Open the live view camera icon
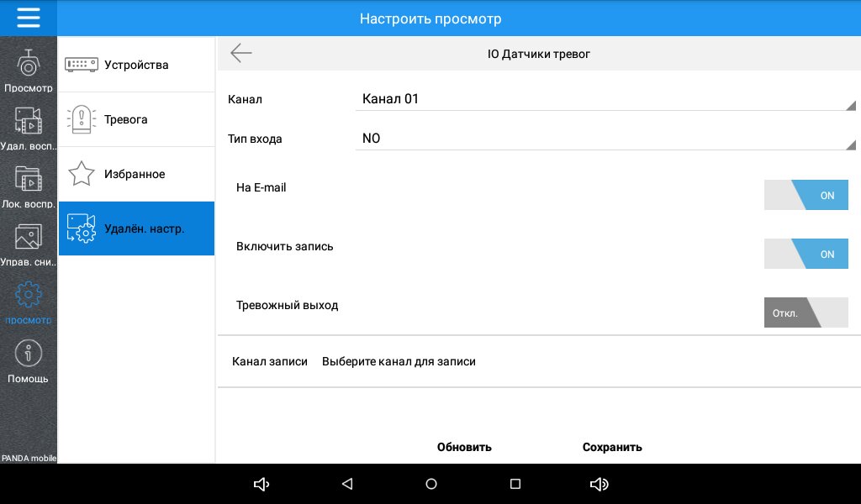This screenshot has width=861, height=504. click(x=29, y=65)
